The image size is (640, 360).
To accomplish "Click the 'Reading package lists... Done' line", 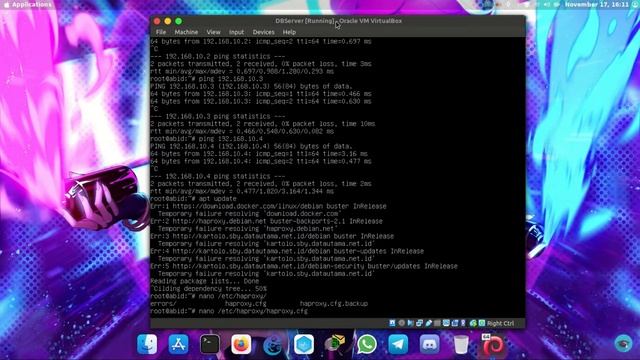I will tap(204, 281).
